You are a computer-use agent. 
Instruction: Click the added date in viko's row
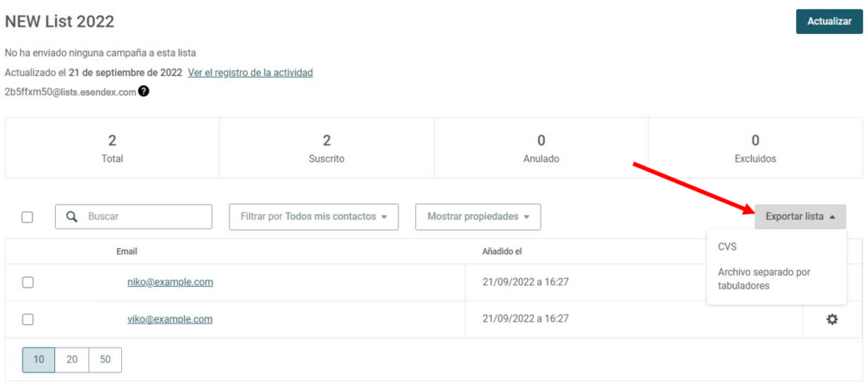(x=526, y=319)
